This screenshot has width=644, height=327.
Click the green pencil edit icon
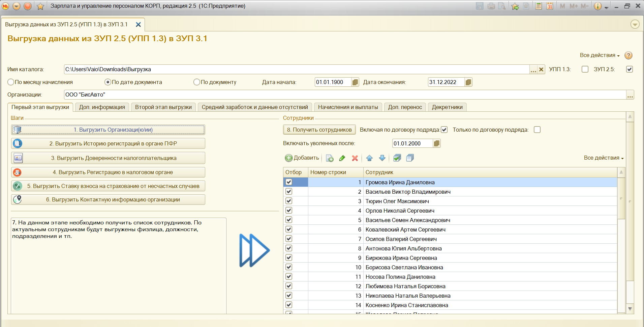click(x=342, y=158)
